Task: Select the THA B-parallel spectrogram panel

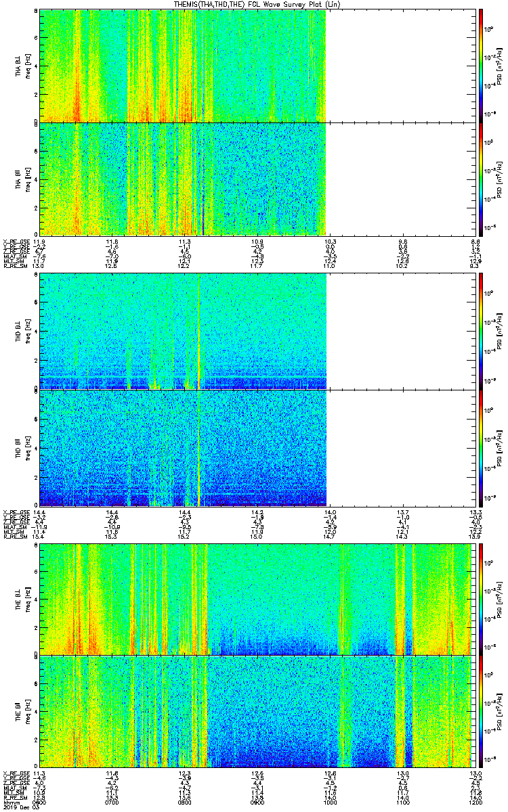Action: (x=257, y=179)
